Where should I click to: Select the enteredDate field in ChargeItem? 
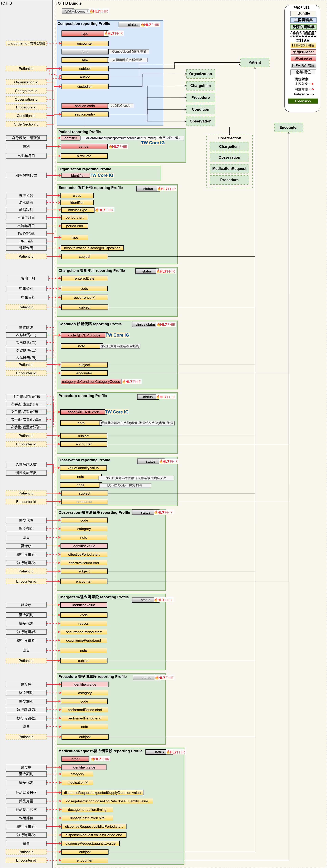click(84, 278)
